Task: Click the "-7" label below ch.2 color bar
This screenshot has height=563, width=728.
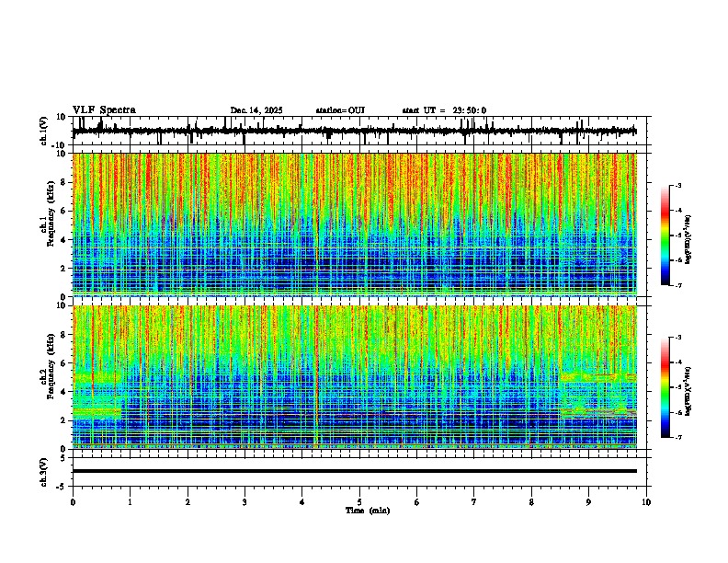Action: (x=677, y=437)
